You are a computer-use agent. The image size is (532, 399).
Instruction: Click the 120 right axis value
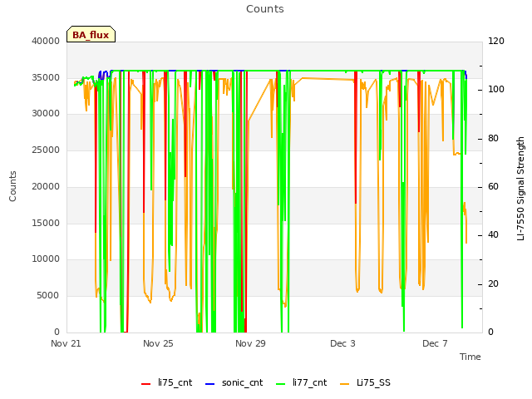[x=496, y=41]
